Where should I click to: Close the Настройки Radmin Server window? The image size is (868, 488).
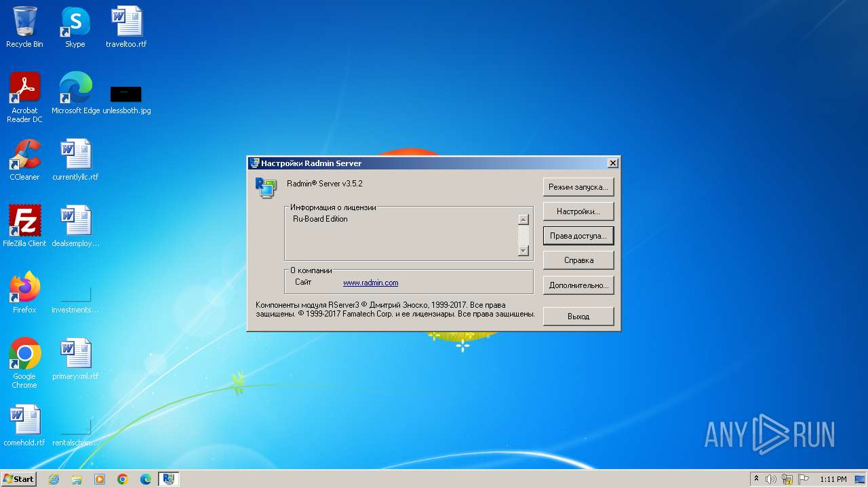click(x=612, y=163)
